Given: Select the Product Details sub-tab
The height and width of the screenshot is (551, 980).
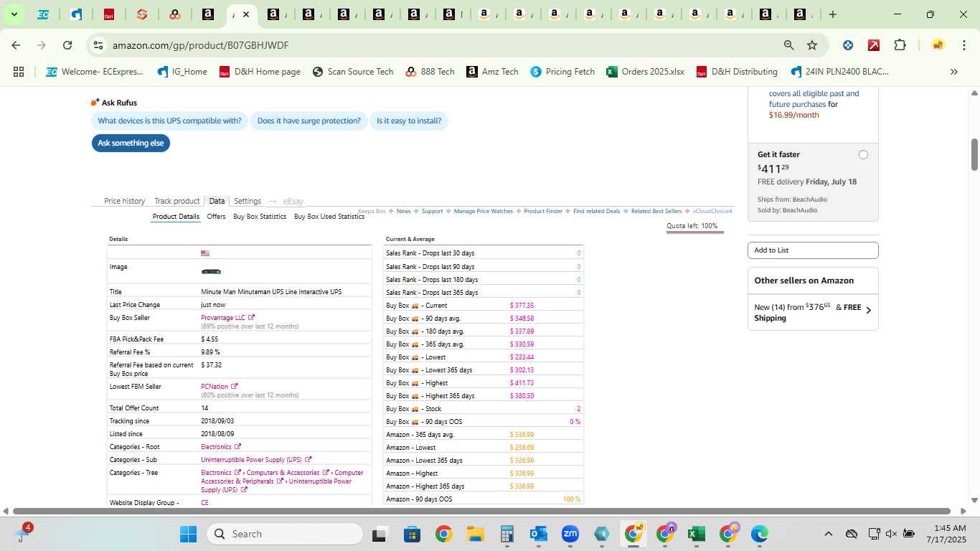Looking at the screenshot, I should (176, 217).
